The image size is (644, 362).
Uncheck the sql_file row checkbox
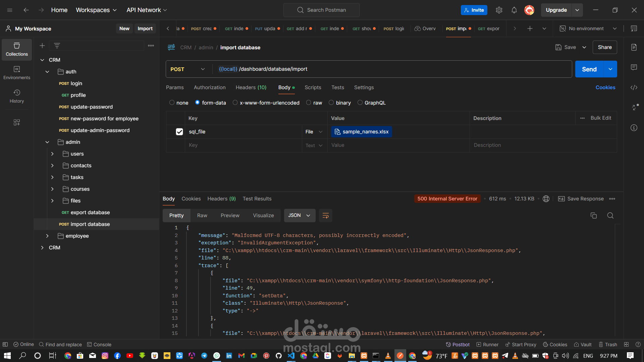(179, 132)
